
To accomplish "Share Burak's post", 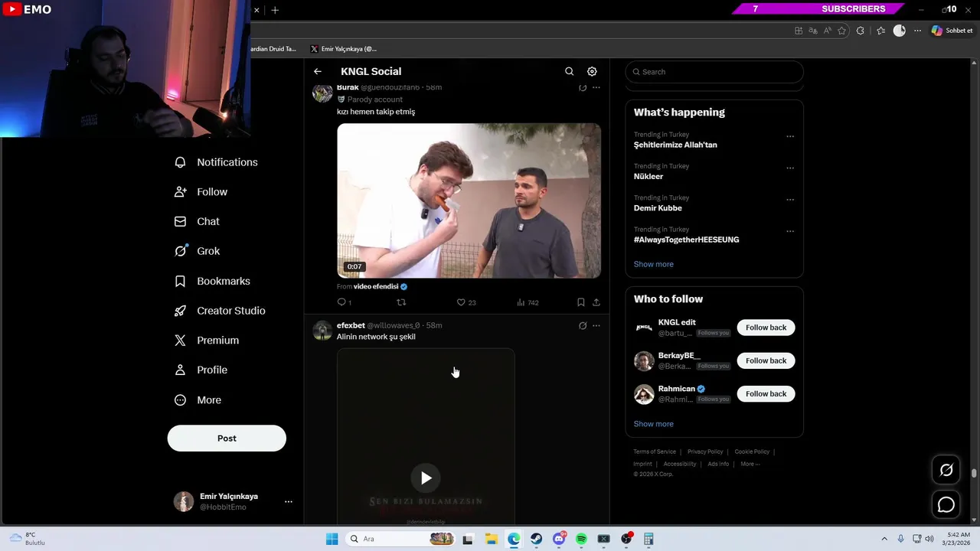I will point(596,302).
